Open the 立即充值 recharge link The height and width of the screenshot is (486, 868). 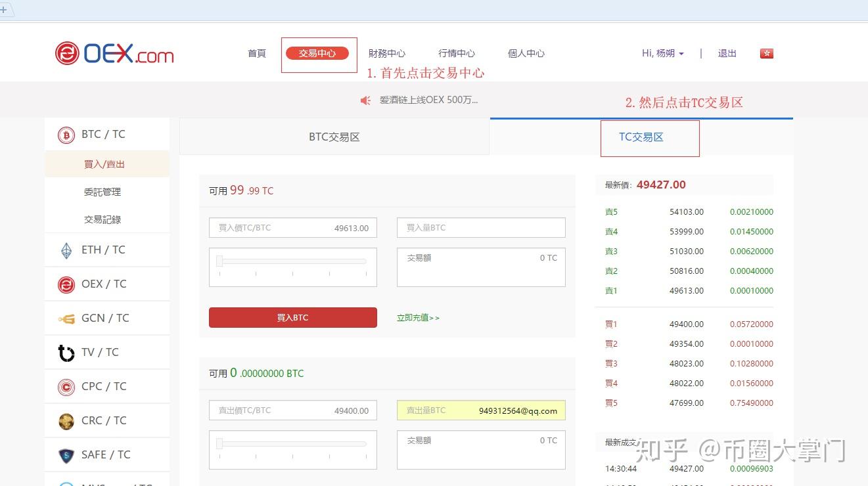(418, 317)
